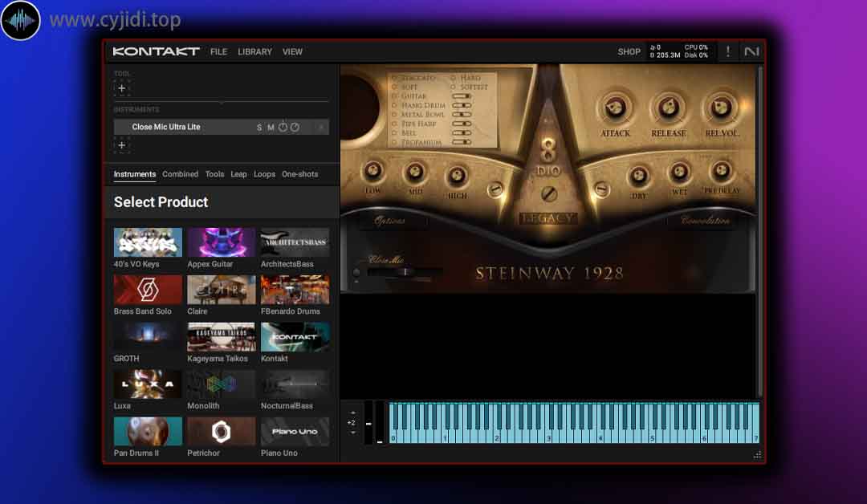
Task: Select the Propanium radio button
Action: [x=395, y=143]
